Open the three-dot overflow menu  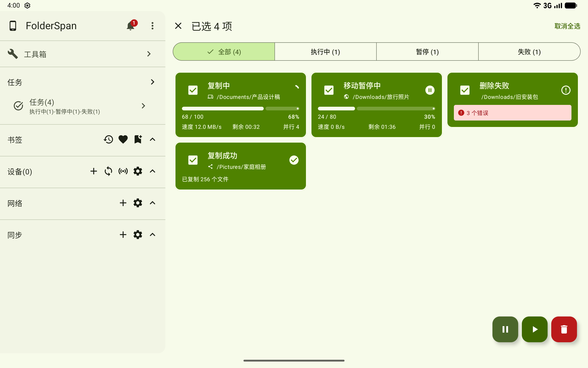pos(152,26)
